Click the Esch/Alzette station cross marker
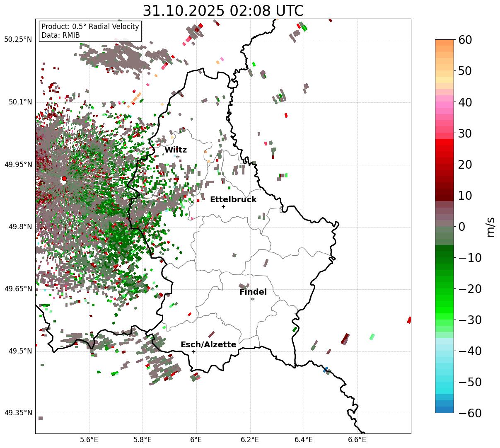 click(193, 351)
